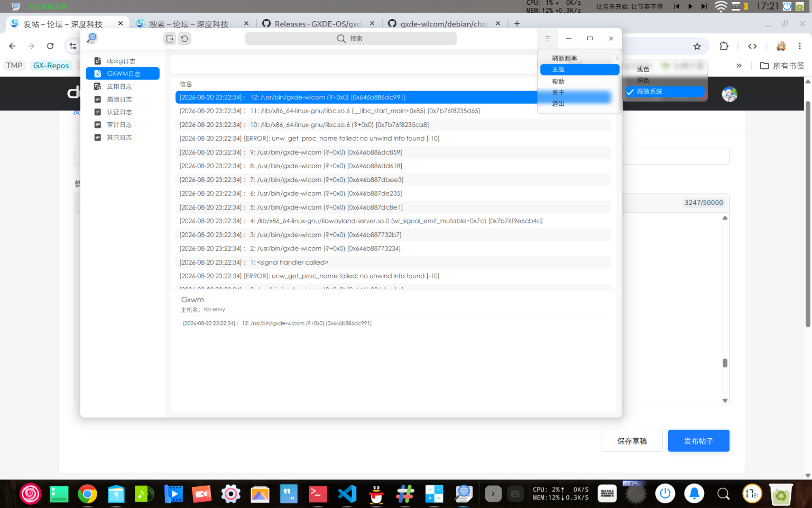Switch to the gxde-wlcom/debian tab
Image resolution: width=812 pixels, height=508 pixels.
[x=444, y=24]
